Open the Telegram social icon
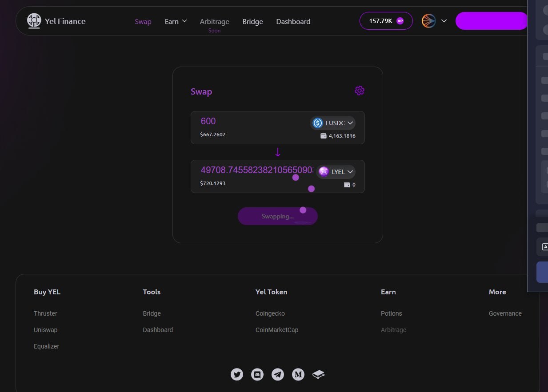The height and width of the screenshot is (392, 548). tap(278, 374)
